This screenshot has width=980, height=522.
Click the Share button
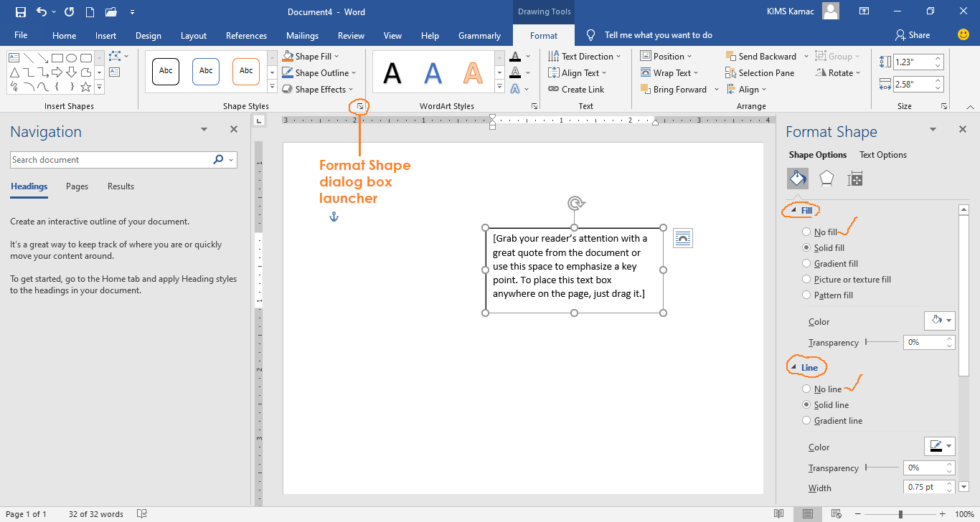(x=913, y=35)
